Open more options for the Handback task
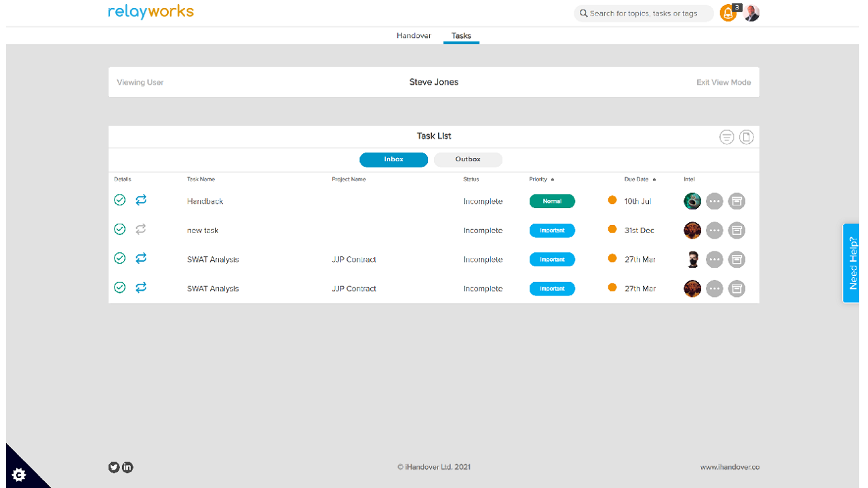868x488 pixels. tap(715, 201)
